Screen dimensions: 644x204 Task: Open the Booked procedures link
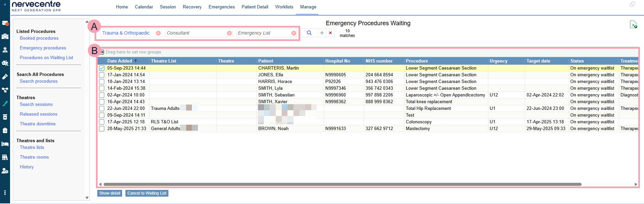(39, 38)
